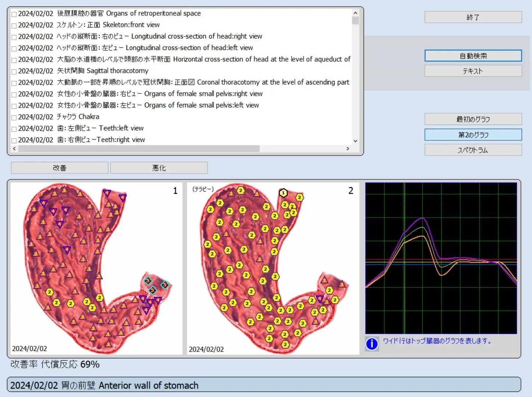Select the Organs of retroperitoneal space entry
The width and height of the screenshot is (532, 397).
point(129,14)
